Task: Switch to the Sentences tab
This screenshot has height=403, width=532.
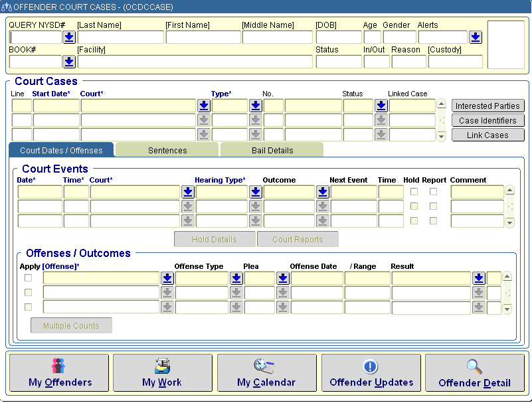Action: 167,150
